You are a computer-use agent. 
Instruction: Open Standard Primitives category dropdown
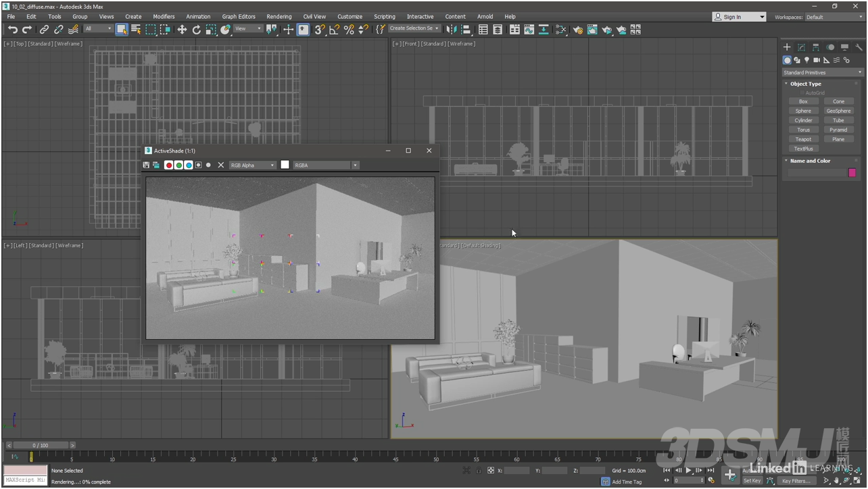coord(823,72)
